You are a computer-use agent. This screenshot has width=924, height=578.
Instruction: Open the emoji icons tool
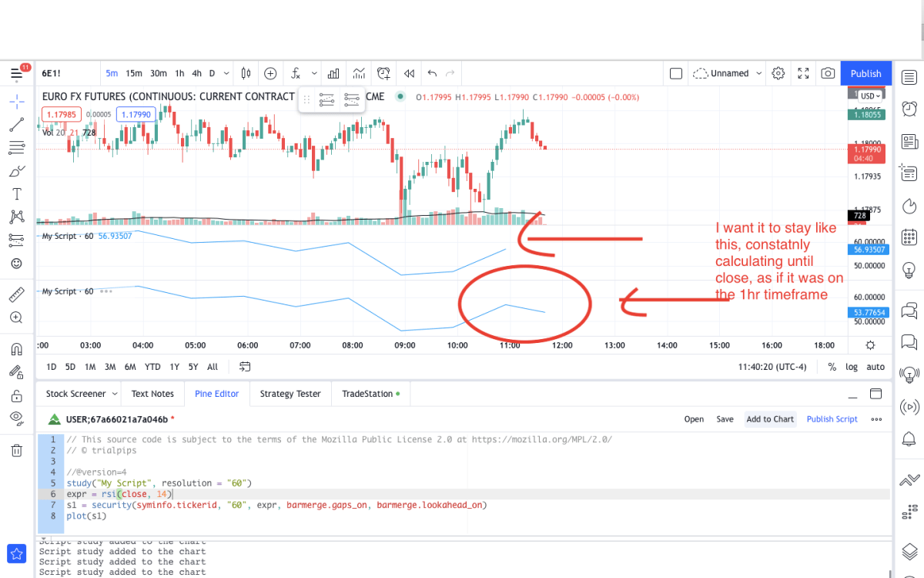(x=16, y=263)
